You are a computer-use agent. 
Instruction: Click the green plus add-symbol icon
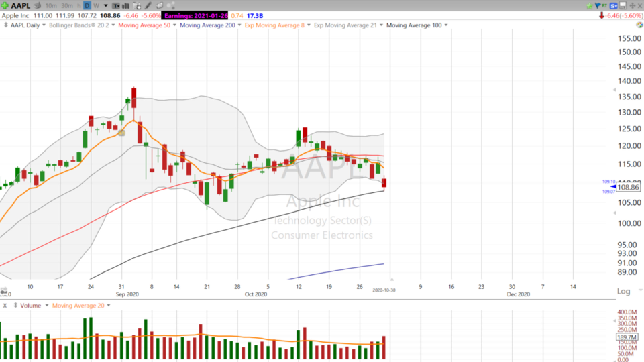pos(5,6)
